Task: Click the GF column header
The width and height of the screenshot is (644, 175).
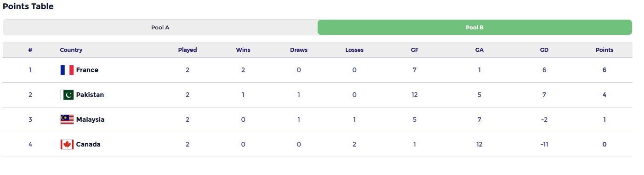Action: (415, 50)
